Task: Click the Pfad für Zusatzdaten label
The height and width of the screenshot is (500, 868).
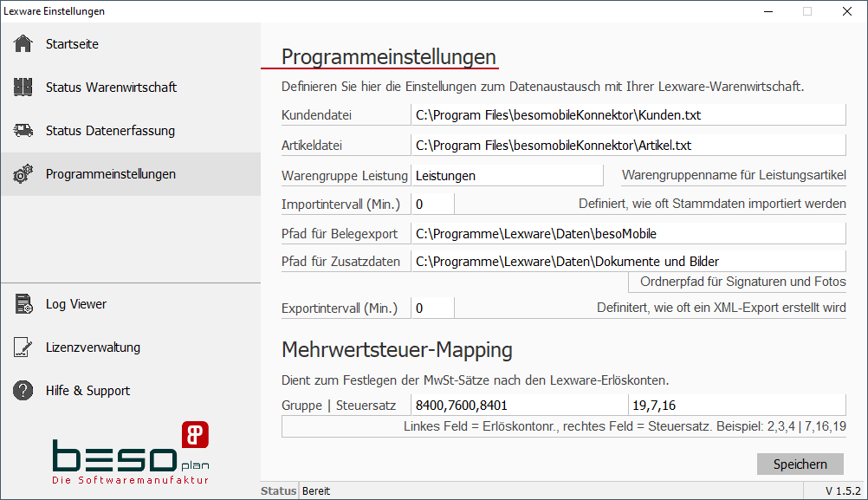Action: [340, 262]
